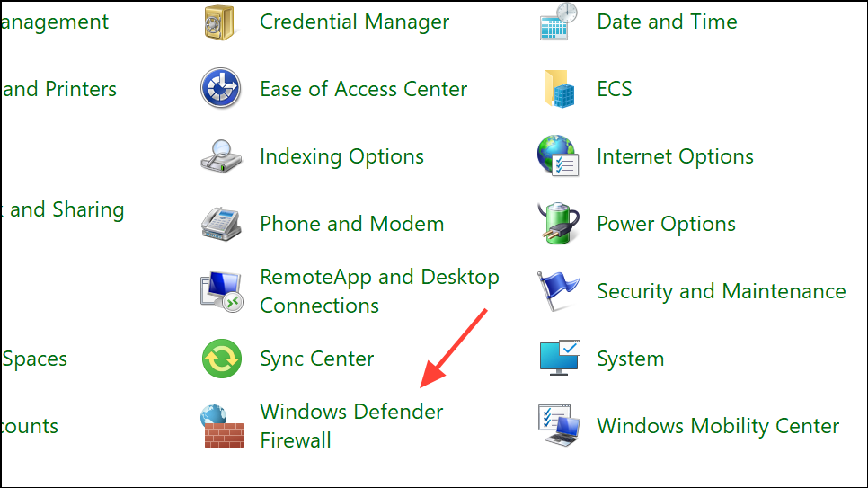Screen dimensions: 868x488
Task: Click the Security and Maintenance flag icon
Action: [559, 291]
